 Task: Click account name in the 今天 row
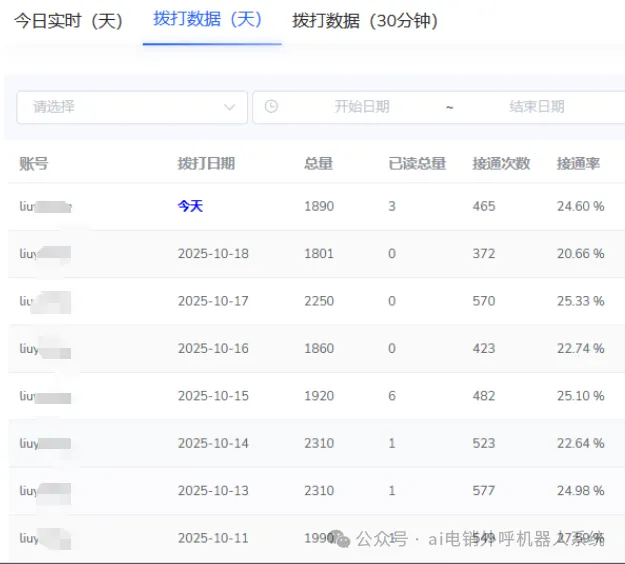45,206
